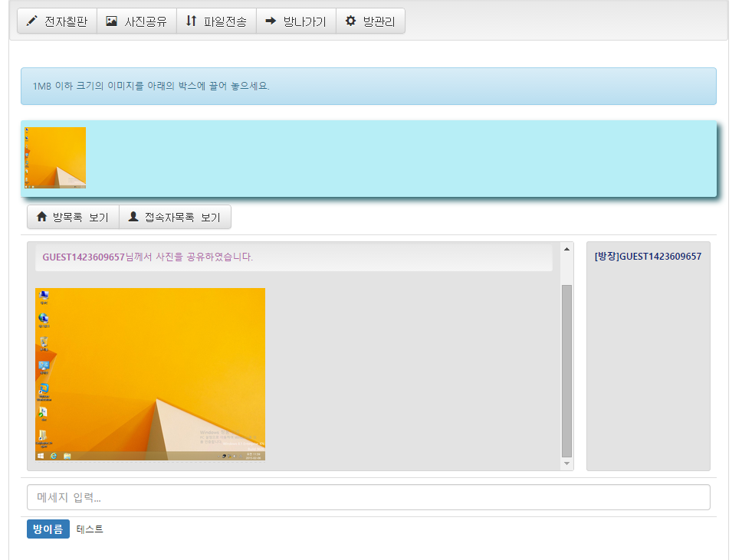742x560 pixels.
Task: Click the room name text 테스트
Action: pyautogui.click(x=90, y=529)
